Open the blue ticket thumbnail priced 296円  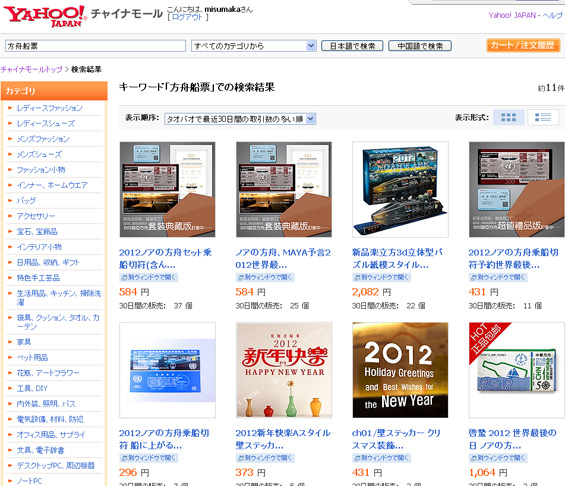(x=167, y=370)
